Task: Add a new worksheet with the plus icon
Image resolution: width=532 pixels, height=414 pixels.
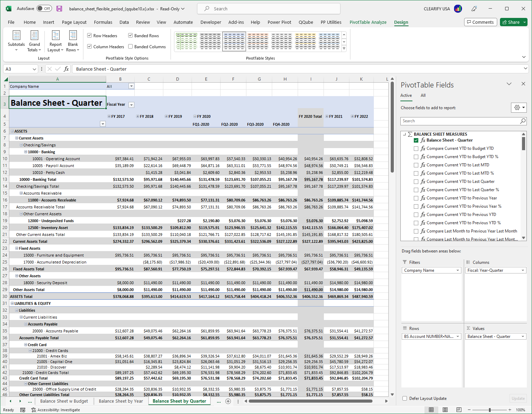Action: pyautogui.click(x=228, y=401)
